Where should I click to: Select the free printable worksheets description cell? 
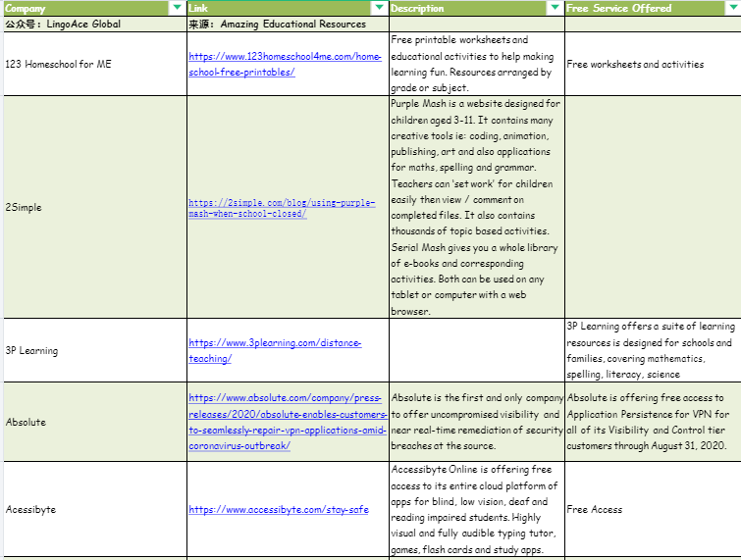pyautogui.click(x=477, y=64)
